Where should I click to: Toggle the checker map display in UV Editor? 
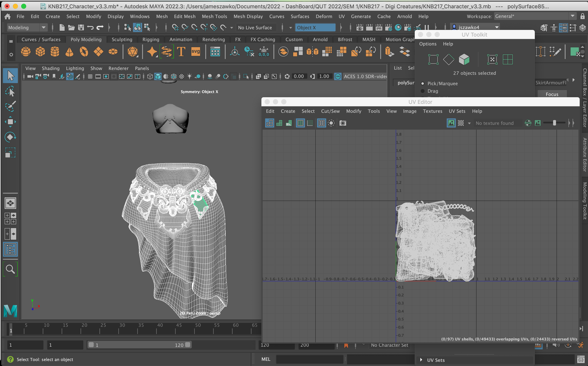pyautogui.click(x=461, y=123)
